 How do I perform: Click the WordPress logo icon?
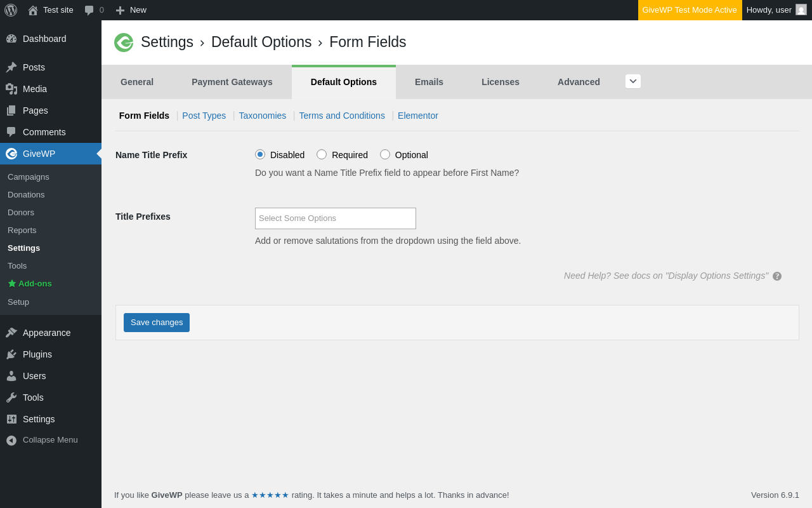pos(11,10)
